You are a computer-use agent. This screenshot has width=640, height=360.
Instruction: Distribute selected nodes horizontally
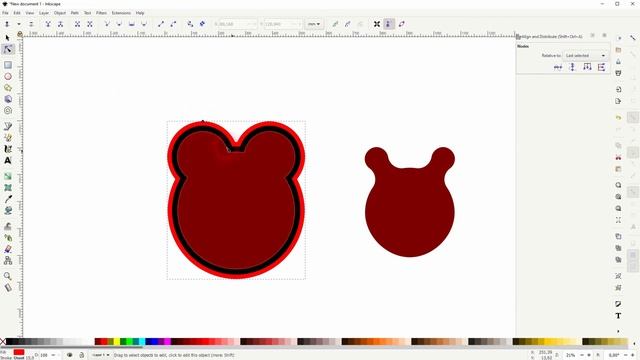point(587,67)
